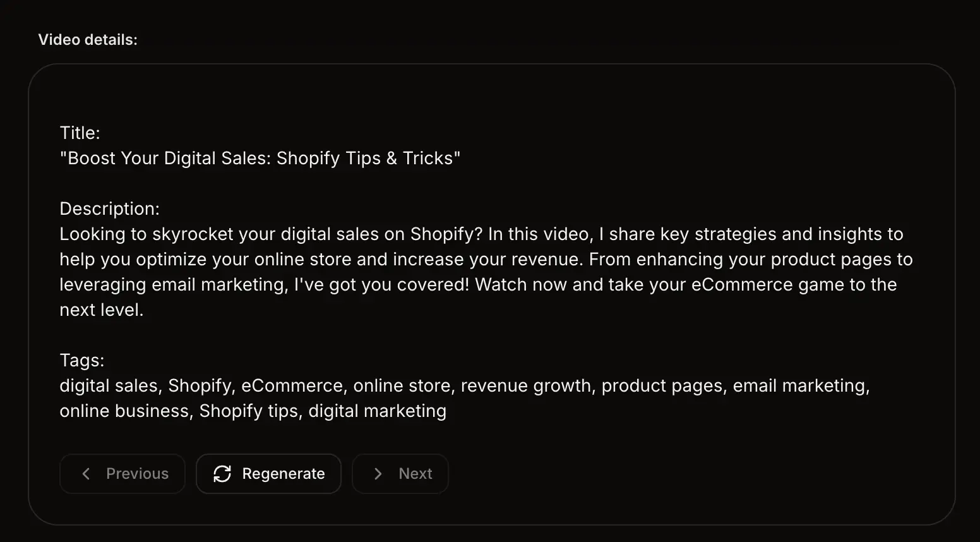980x542 pixels.
Task: Click the line starting "help you optimize"
Action: pyautogui.click(x=486, y=259)
